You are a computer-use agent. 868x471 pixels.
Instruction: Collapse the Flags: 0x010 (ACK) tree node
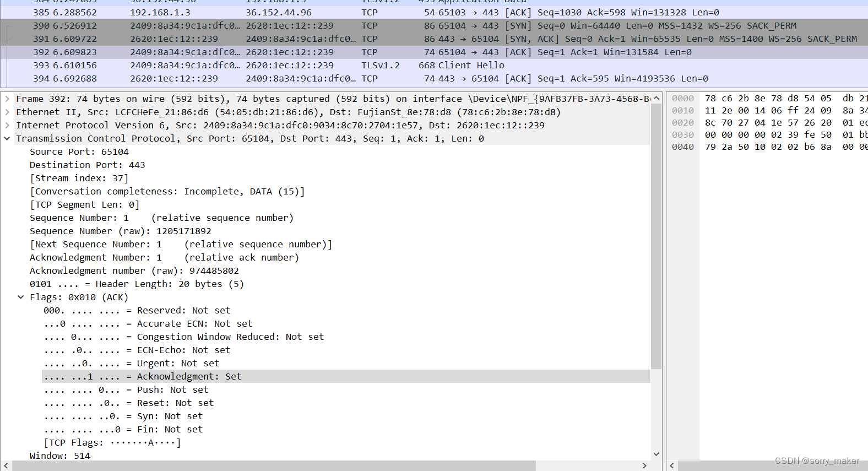pyautogui.click(x=20, y=297)
